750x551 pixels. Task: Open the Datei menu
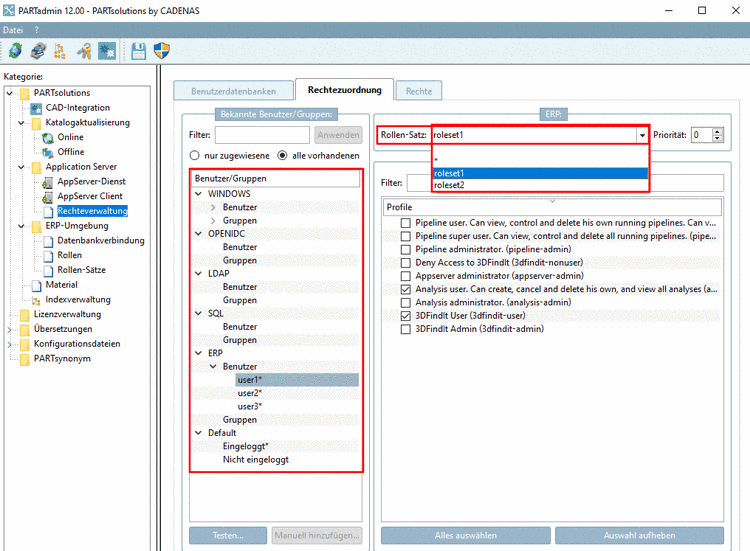tap(13, 30)
